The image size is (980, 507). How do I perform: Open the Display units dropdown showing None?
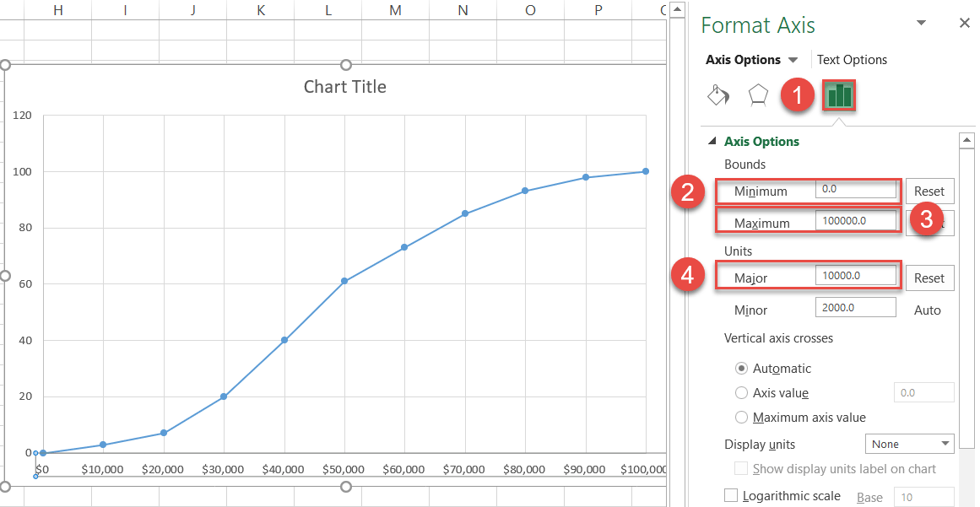[909, 443]
